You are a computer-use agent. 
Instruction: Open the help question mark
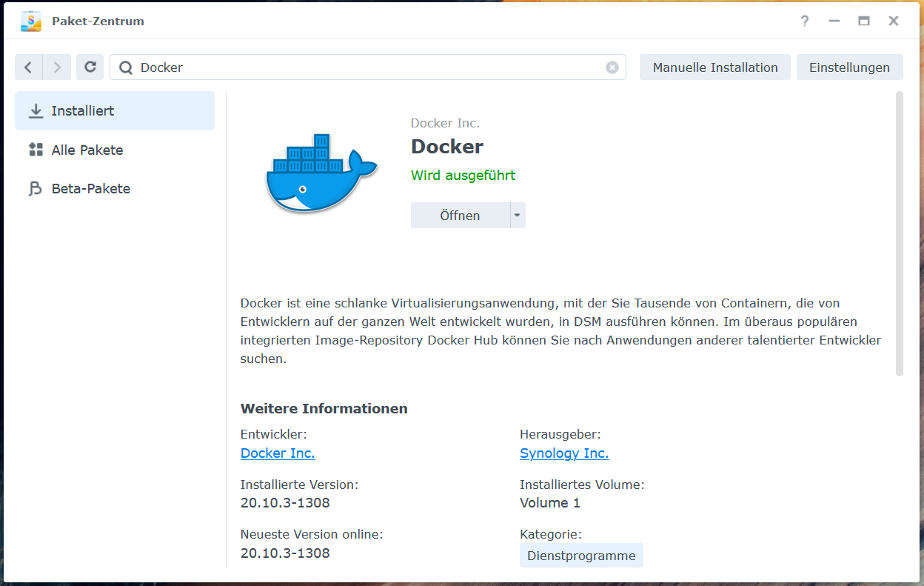tap(804, 21)
